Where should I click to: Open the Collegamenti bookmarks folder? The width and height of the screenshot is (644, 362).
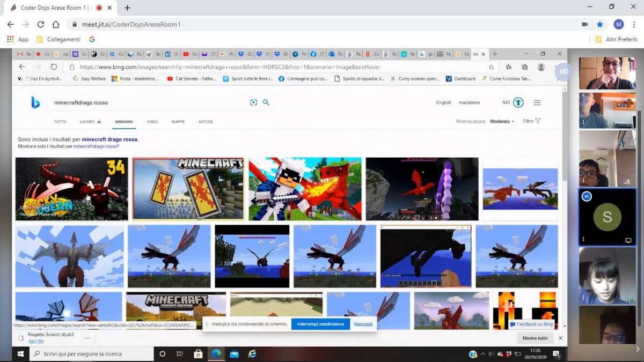point(59,39)
